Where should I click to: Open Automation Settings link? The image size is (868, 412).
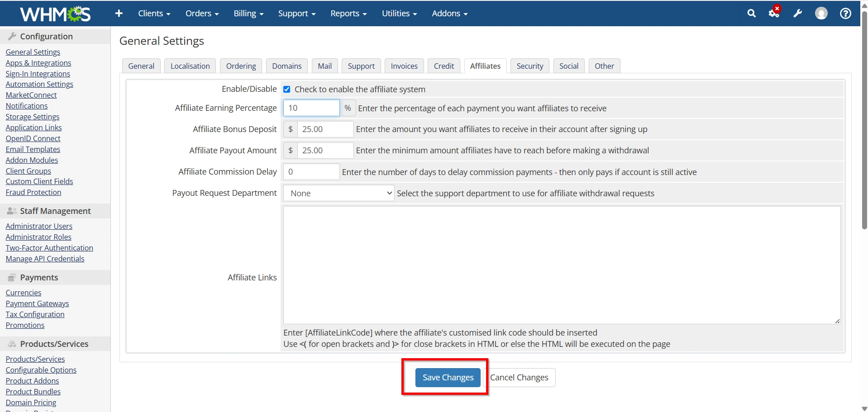point(39,84)
